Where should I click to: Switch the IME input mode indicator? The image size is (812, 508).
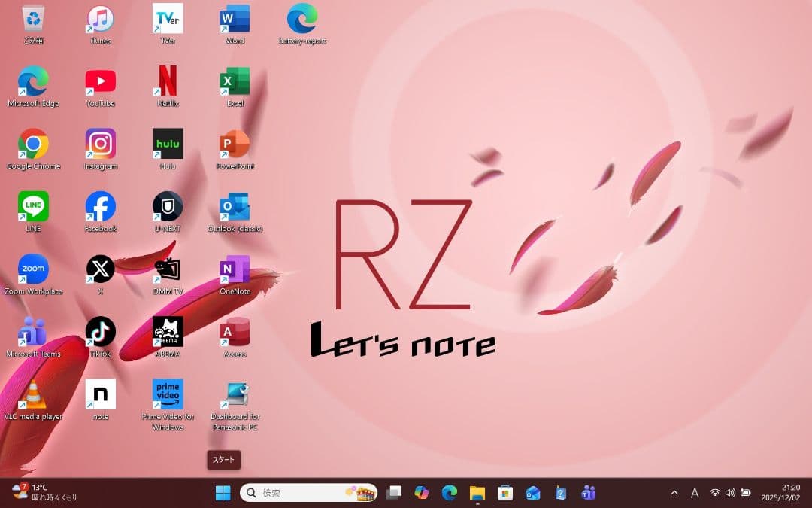[695, 493]
